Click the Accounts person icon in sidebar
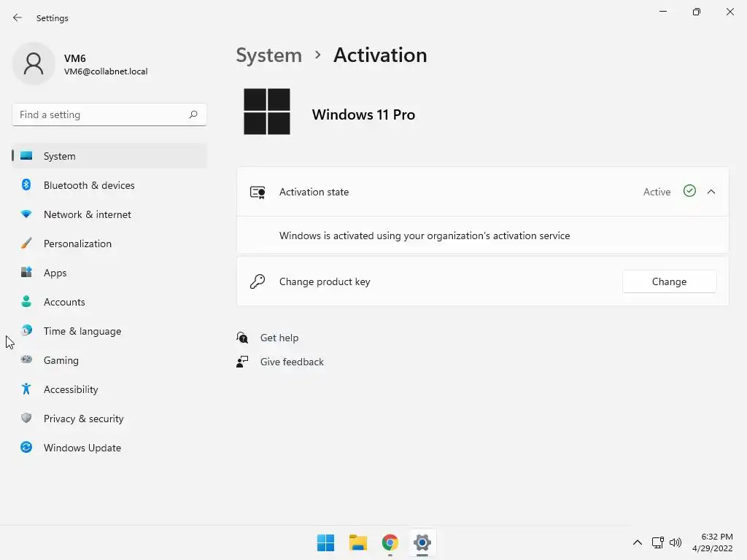The width and height of the screenshot is (747, 560). click(x=26, y=301)
